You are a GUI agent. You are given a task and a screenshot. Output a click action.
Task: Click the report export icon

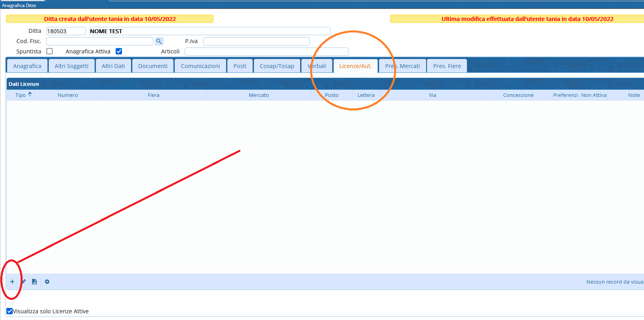34,282
